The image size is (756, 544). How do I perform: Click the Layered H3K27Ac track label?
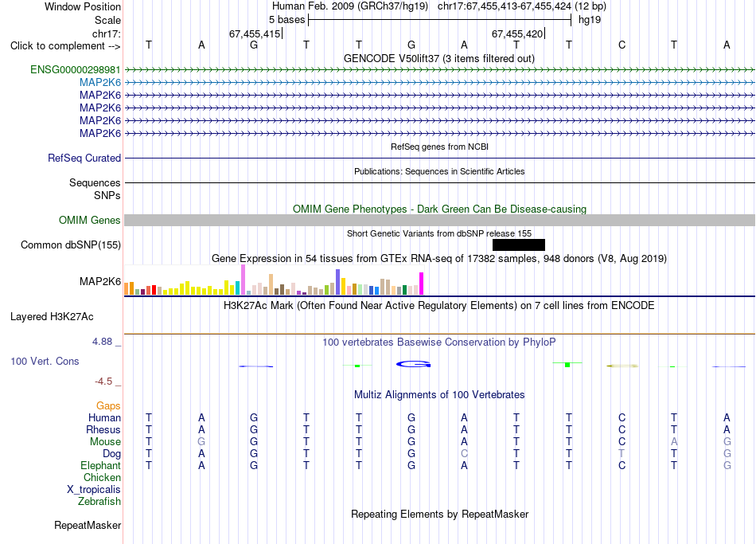(x=52, y=317)
